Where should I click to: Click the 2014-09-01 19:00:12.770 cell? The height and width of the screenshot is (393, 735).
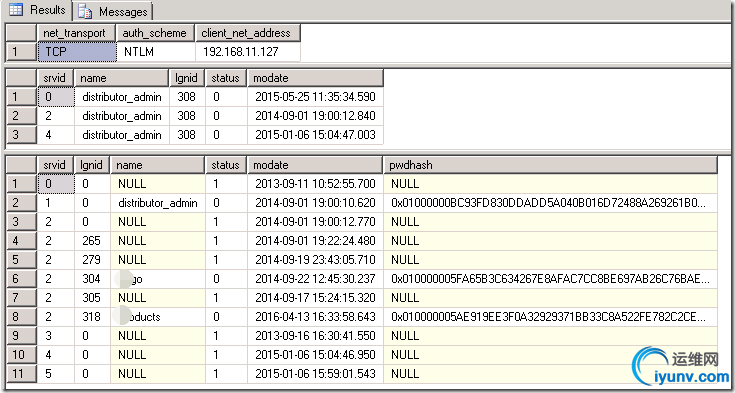315,221
